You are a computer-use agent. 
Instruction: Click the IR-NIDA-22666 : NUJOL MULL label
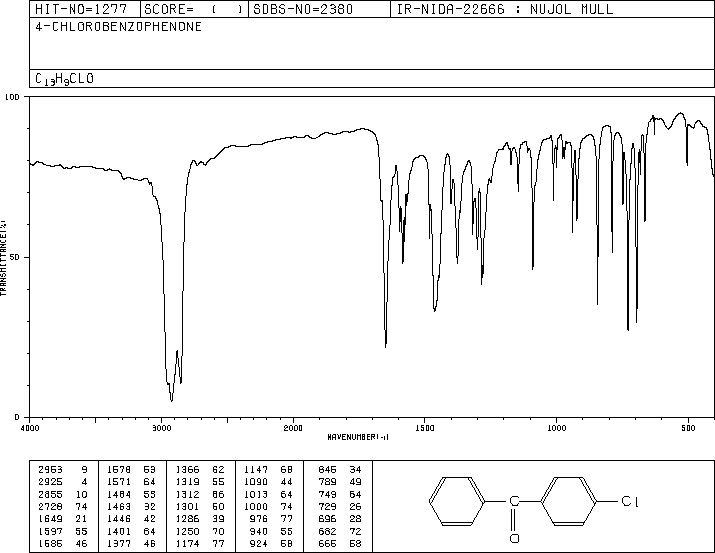505,9
